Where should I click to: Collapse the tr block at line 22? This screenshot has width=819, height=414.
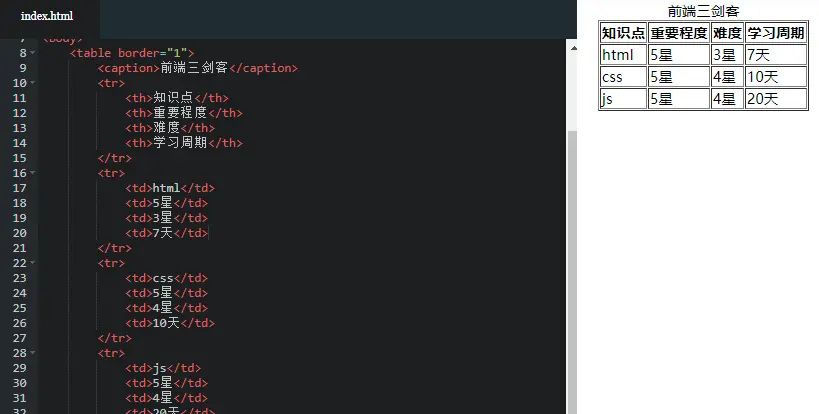click(33, 262)
